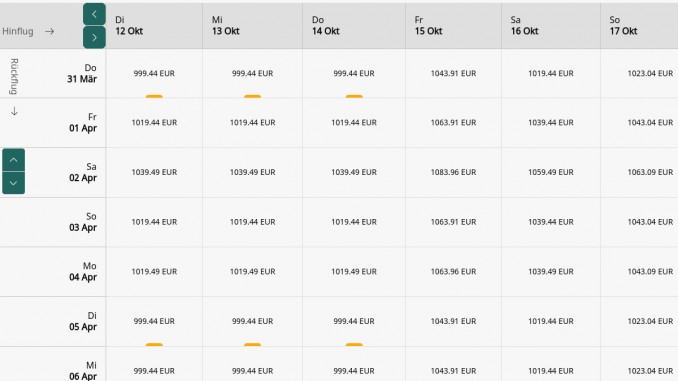678x381 pixels.
Task: Pick 1043.04 EUR fare for 17 Okt / 01 Apr
Action: pyautogui.click(x=640, y=123)
